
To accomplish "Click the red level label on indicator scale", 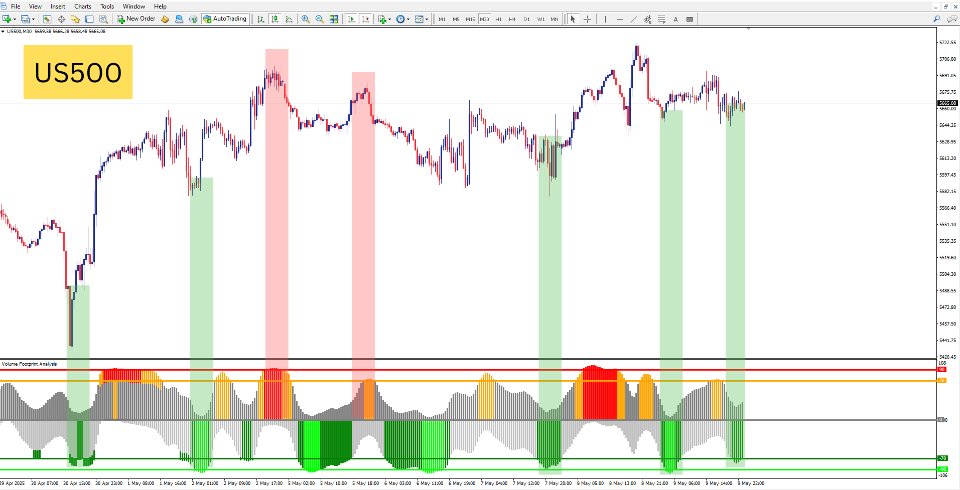I will (942, 369).
